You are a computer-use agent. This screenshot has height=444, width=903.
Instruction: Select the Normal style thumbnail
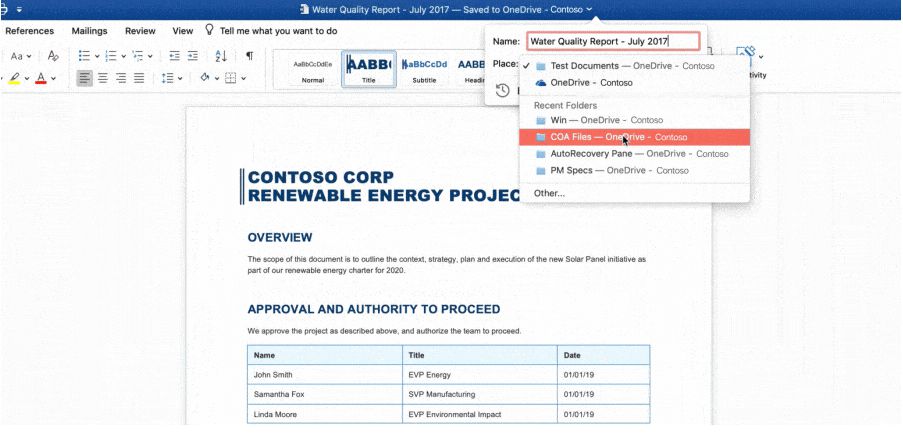(313, 69)
